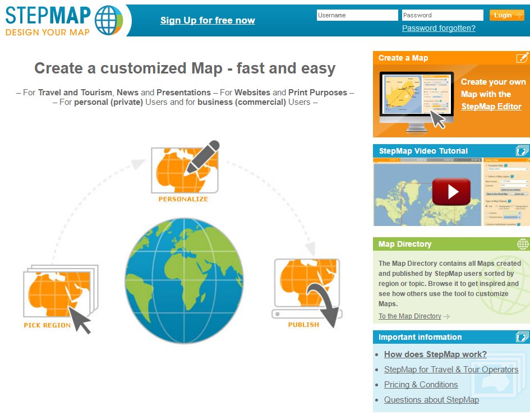Click the PERSONALIZE label
The image size is (530, 420).
[183, 199]
